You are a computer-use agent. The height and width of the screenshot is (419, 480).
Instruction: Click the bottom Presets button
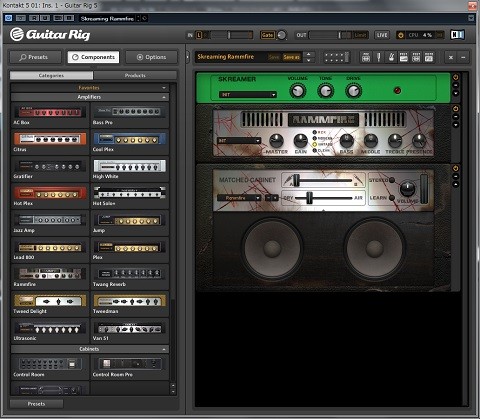(x=36, y=404)
